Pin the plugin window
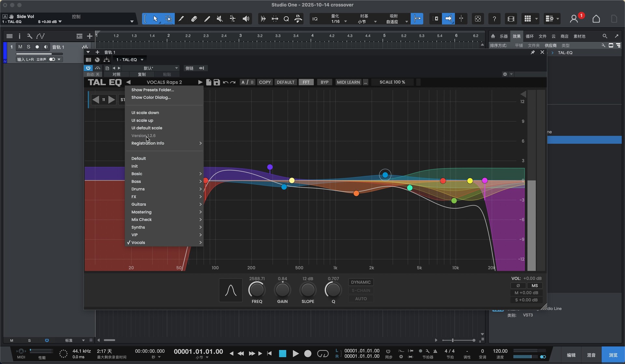This screenshot has width=625, height=364. click(x=533, y=52)
